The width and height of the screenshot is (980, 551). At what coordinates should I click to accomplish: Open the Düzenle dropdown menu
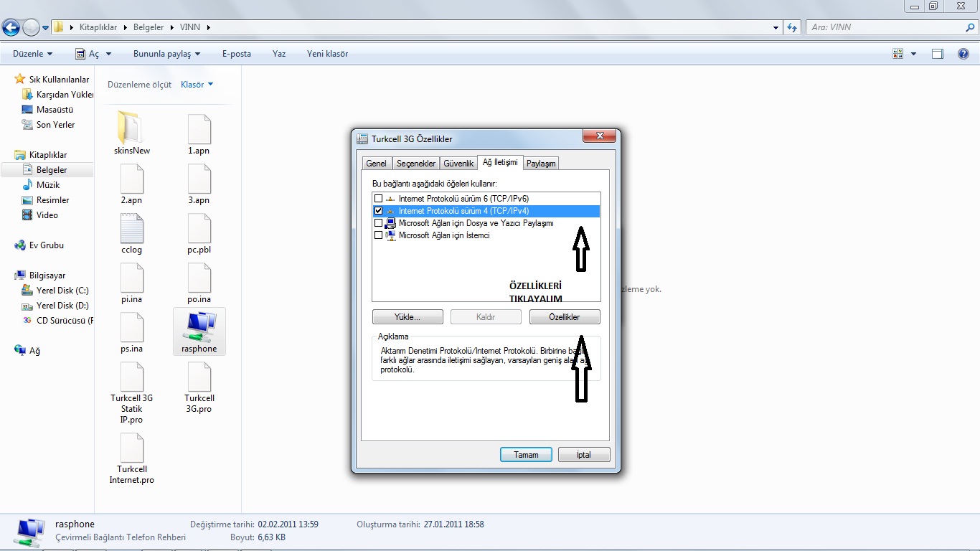(x=33, y=54)
